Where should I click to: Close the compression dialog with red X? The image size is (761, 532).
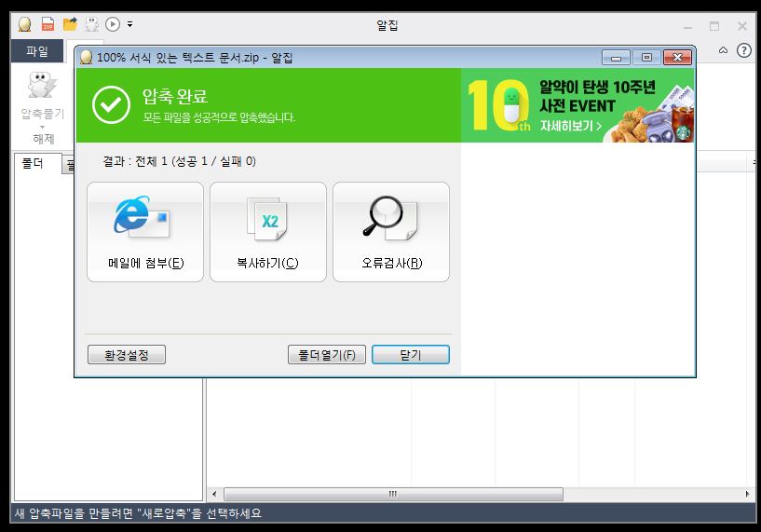(x=677, y=58)
